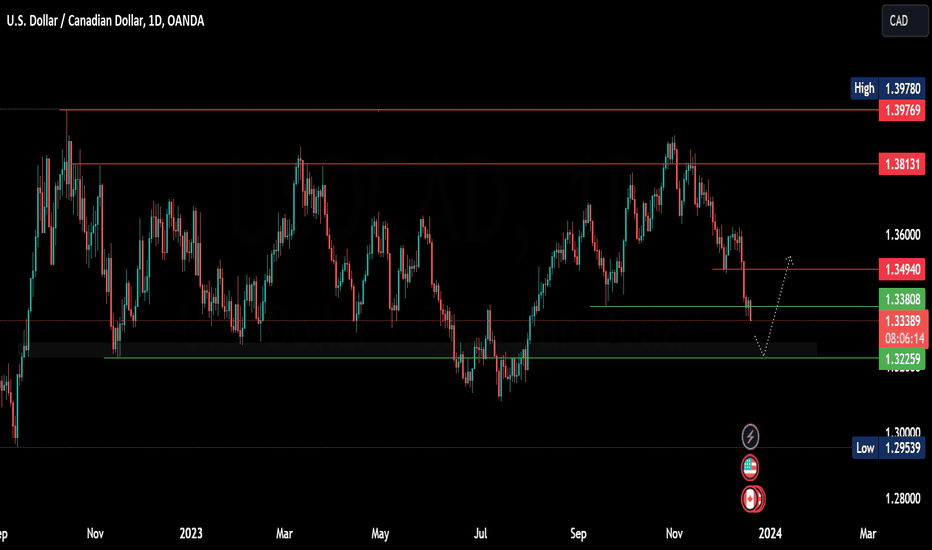This screenshot has width=932, height=550.
Task: Click the 08:06:14 countdown timer
Action: (x=902, y=339)
